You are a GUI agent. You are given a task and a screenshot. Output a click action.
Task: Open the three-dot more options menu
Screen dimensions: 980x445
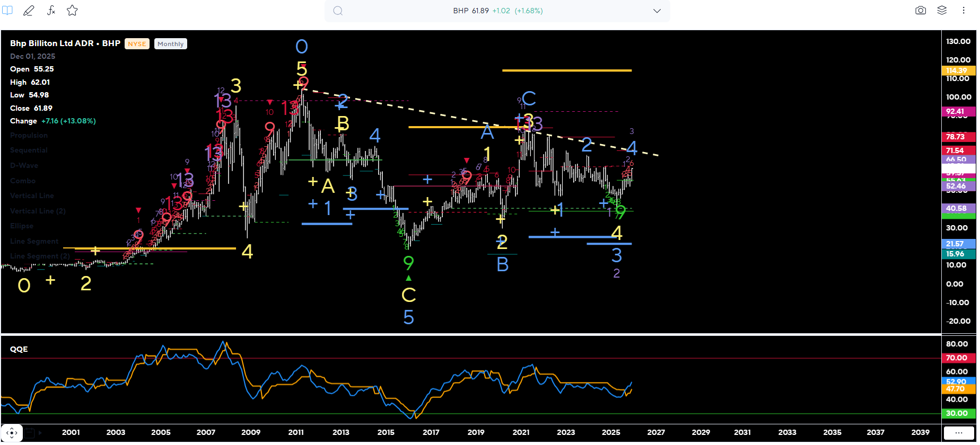tap(964, 11)
